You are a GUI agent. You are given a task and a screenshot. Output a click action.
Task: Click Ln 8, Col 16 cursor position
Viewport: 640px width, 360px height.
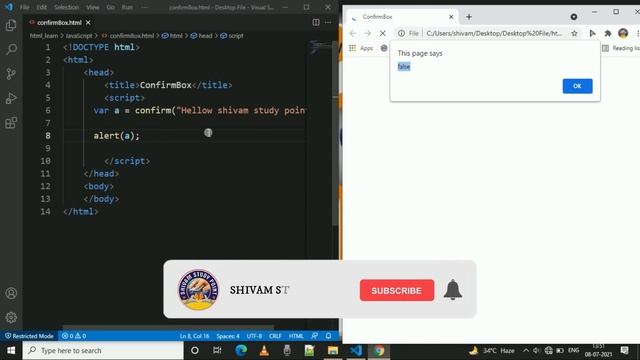194,336
